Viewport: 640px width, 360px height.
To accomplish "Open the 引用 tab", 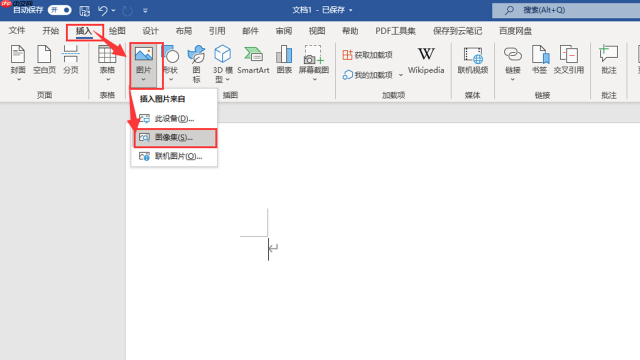I will [x=217, y=31].
